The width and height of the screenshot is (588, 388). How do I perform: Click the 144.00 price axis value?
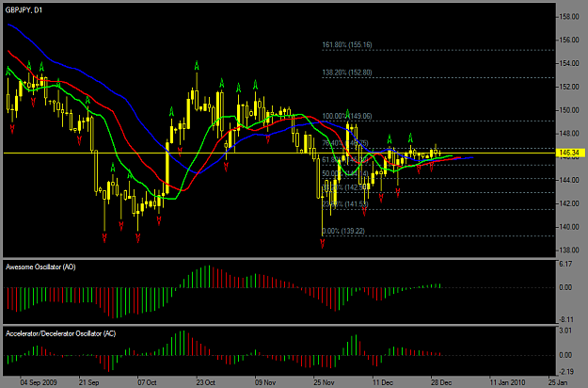point(569,180)
